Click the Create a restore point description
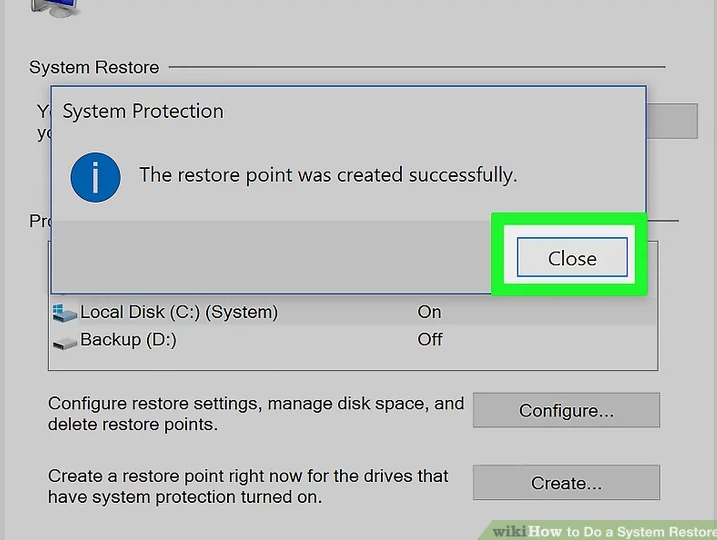The height and width of the screenshot is (540, 717). point(248,486)
